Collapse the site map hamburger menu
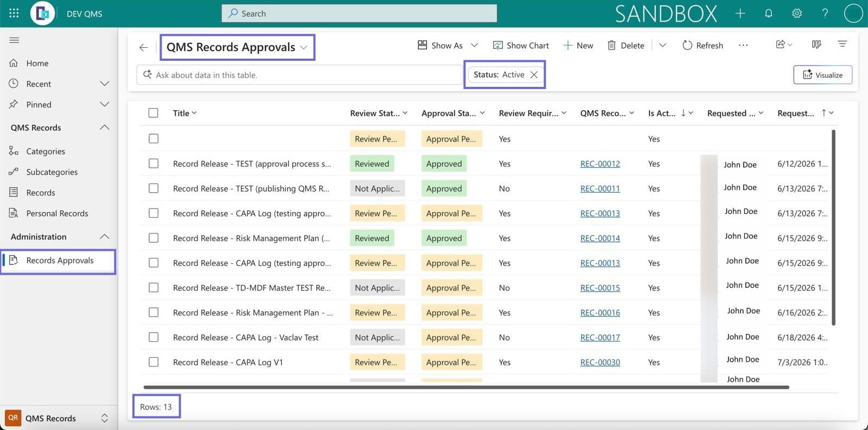Viewport: 868px width, 430px height. pos(15,40)
